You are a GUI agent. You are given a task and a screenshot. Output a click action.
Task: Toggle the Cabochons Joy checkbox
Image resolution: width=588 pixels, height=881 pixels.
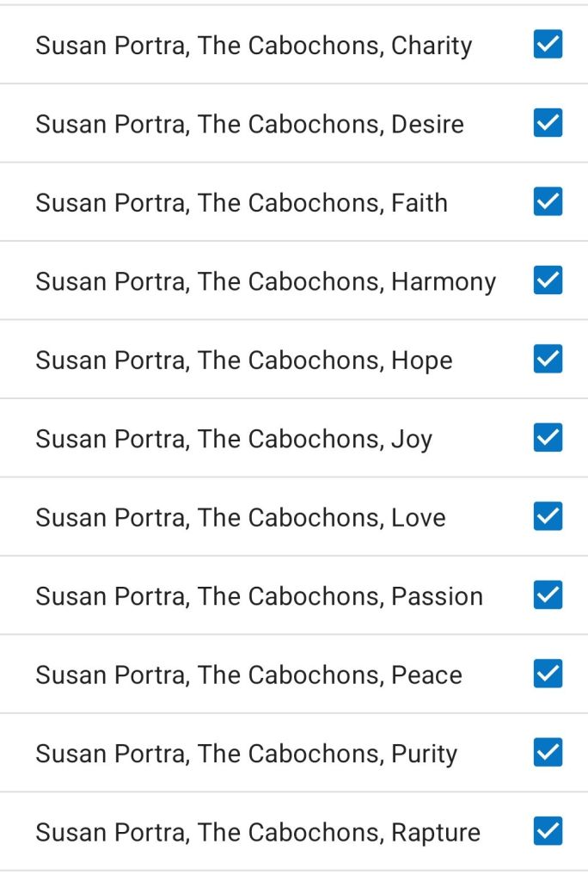tap(548, 438)
